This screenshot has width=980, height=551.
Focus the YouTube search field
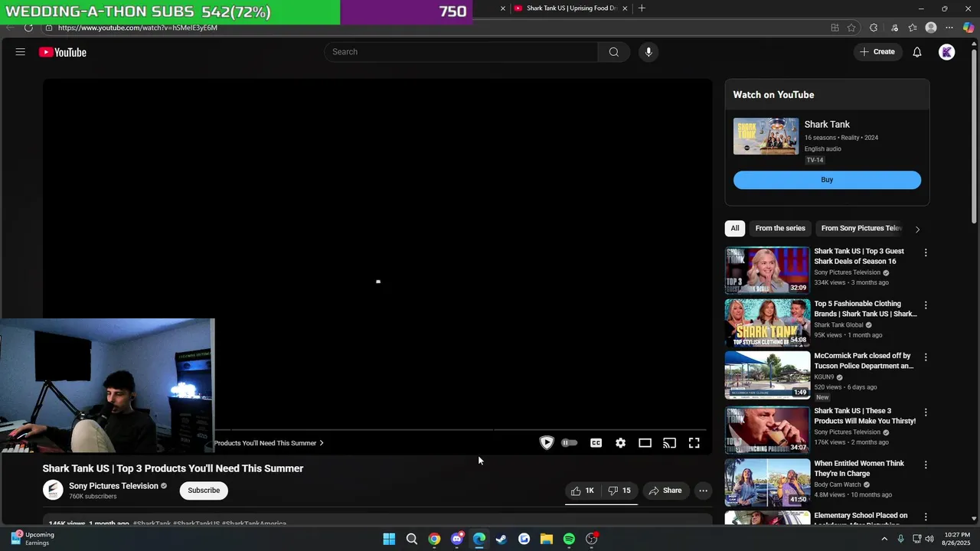click(x=461, y=52)
